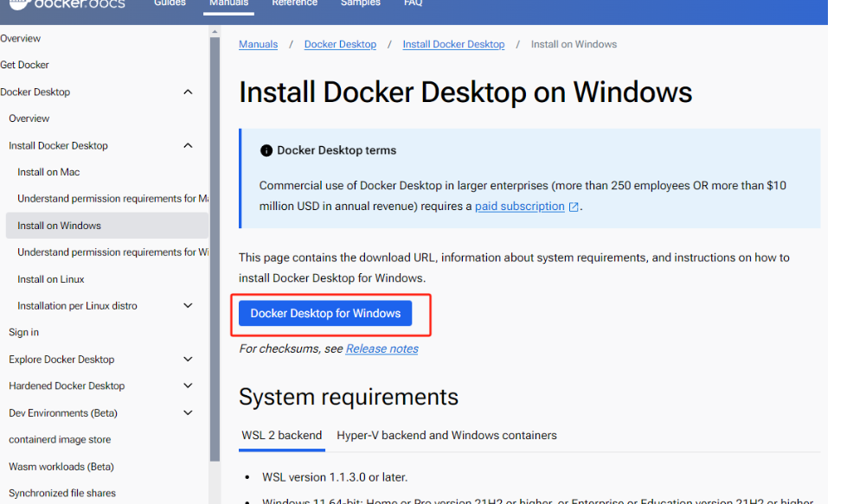This screenshot has height=504, width=853.
Task: Click the Docker docs logo
Action: (67, 4)
